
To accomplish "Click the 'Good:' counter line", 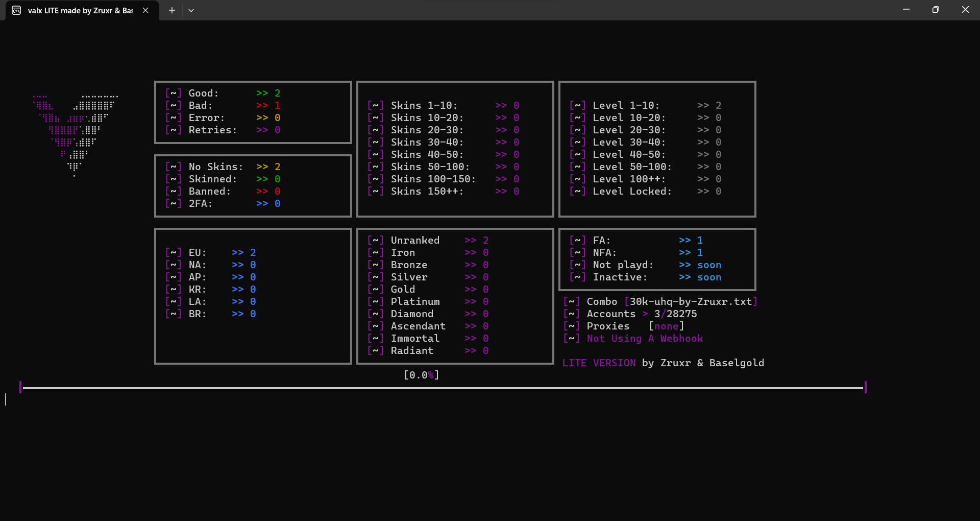I will coord(223,93).
